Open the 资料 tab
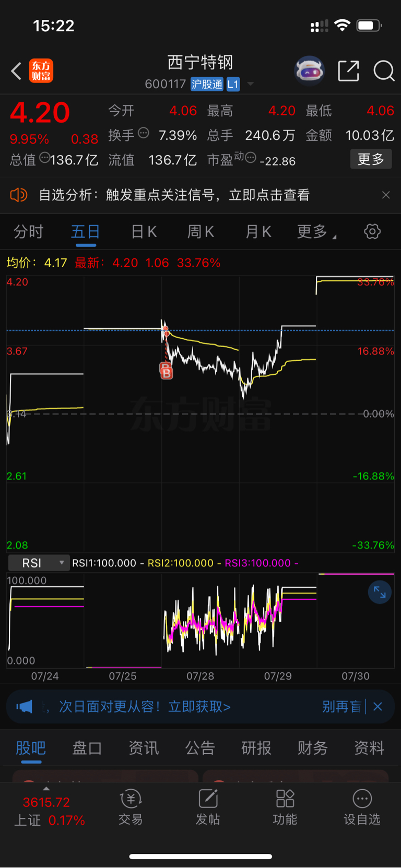This screenshot has width=401, height=868. pyautogui.click(x=369, y=748)
